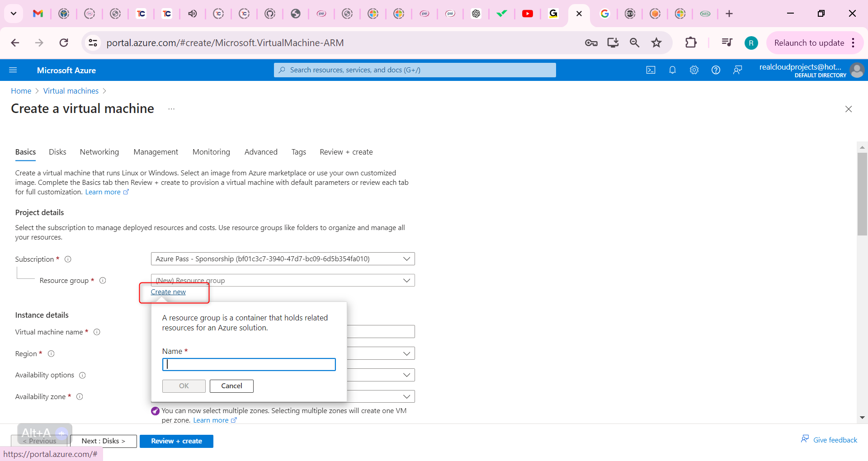Switch to the Disks tab
The width and height of the screenshot is (868, 461).
(x=57, y=152)
